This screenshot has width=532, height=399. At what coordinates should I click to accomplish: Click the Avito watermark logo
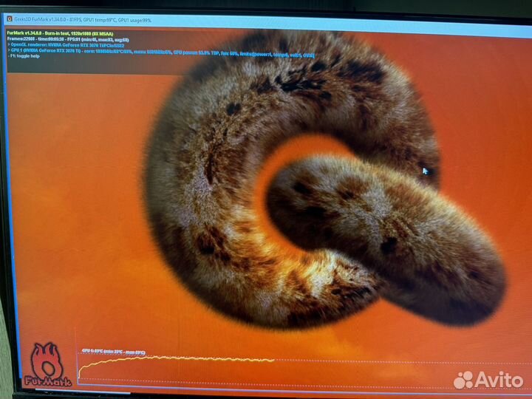coord(463,380)
